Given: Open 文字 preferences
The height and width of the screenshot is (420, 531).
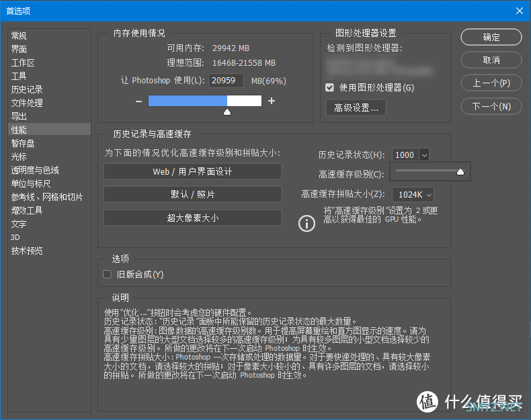Looking at the screenshot, I should point(50,224).
